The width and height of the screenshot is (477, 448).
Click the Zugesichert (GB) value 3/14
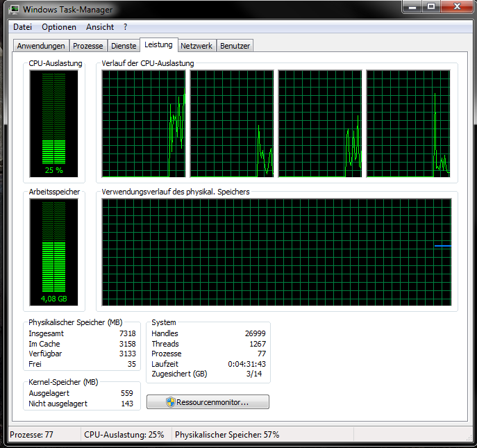click(x=254, y=374)
